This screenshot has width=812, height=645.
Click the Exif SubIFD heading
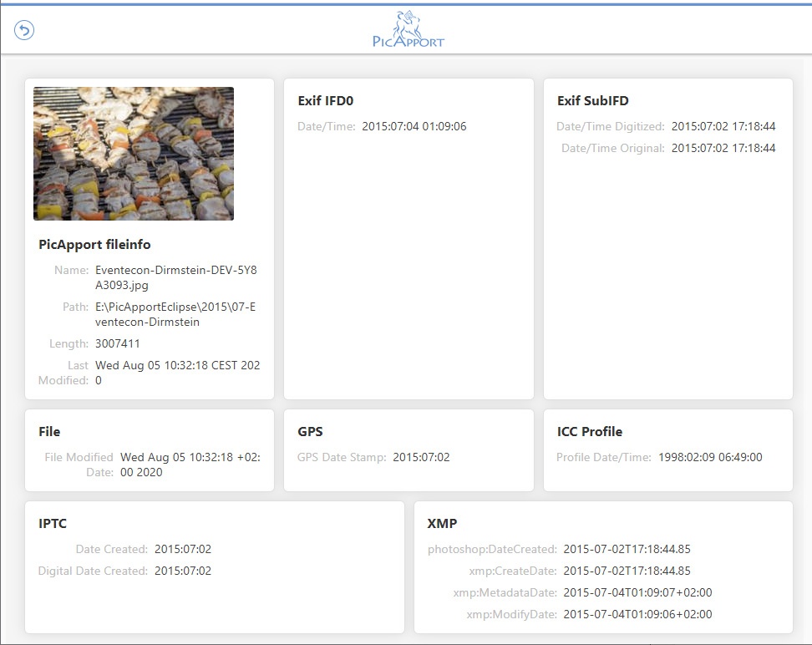(592, 101)
